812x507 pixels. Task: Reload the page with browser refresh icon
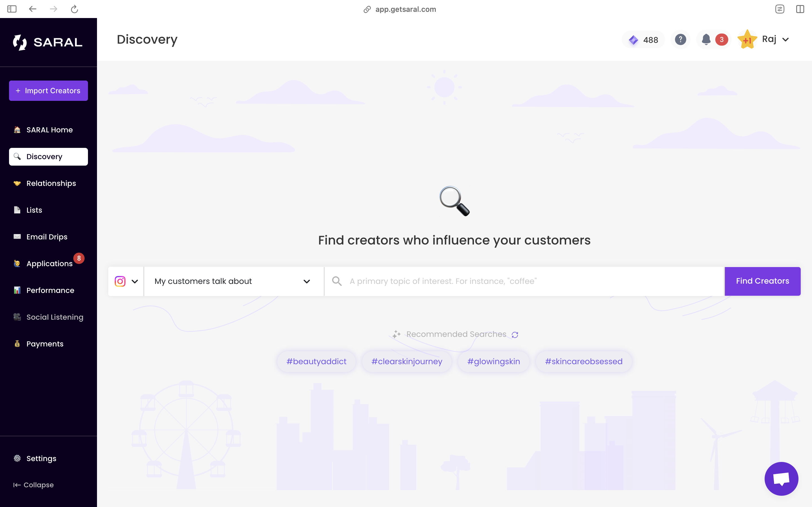coord(74,9)
